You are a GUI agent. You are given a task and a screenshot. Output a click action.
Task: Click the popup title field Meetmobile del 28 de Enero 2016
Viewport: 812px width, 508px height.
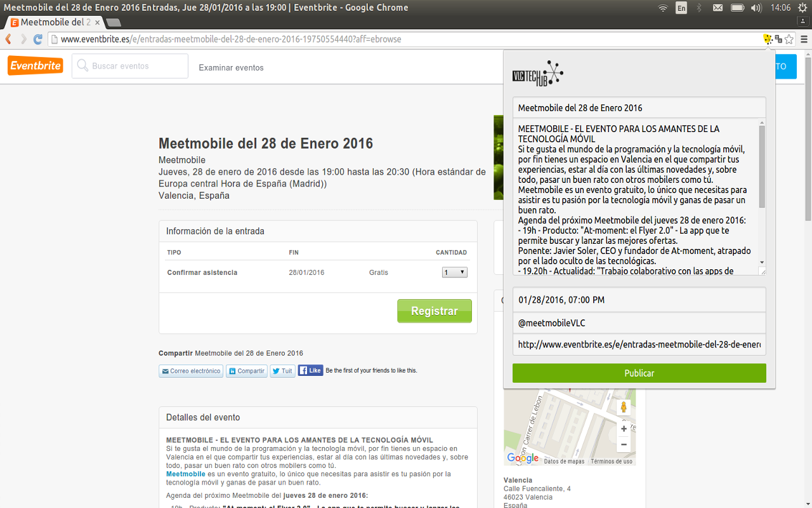pyautogui.click(x=639, y=107)
